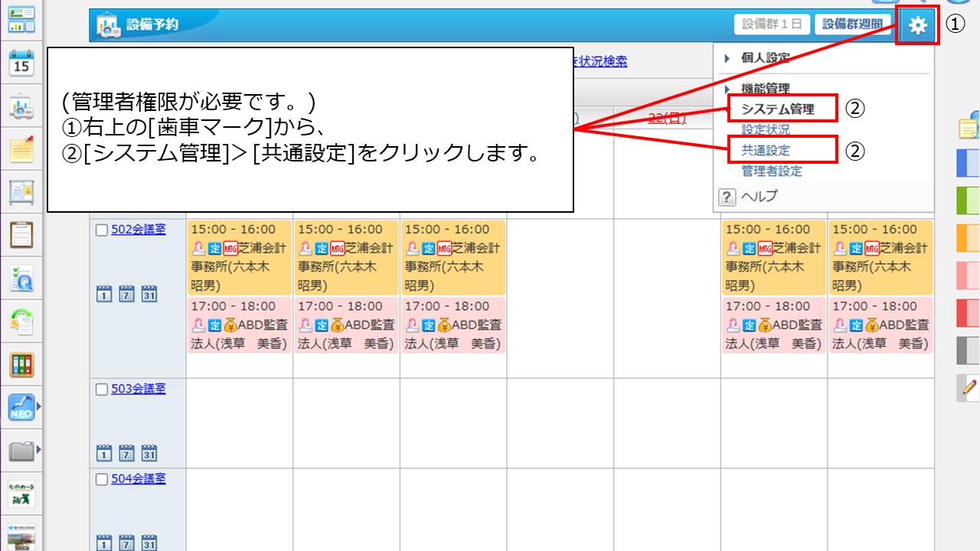Select the green color swatch on right edge
Viewport: 980px width, 551px height.
click(x=969, y=201)
